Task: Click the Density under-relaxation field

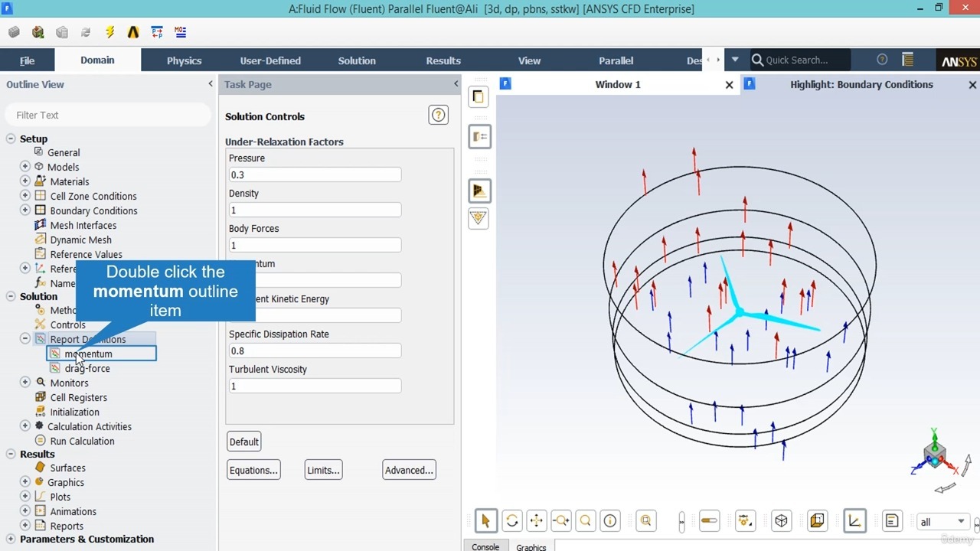Action: (x=315, y=210)
